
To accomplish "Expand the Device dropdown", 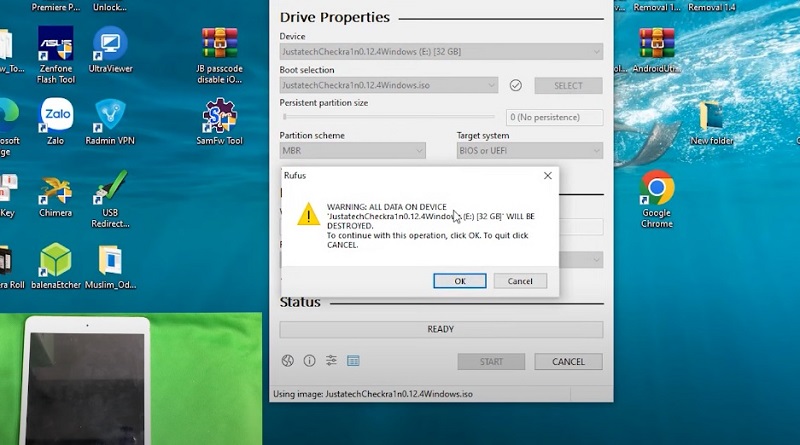I will point(441,51).
